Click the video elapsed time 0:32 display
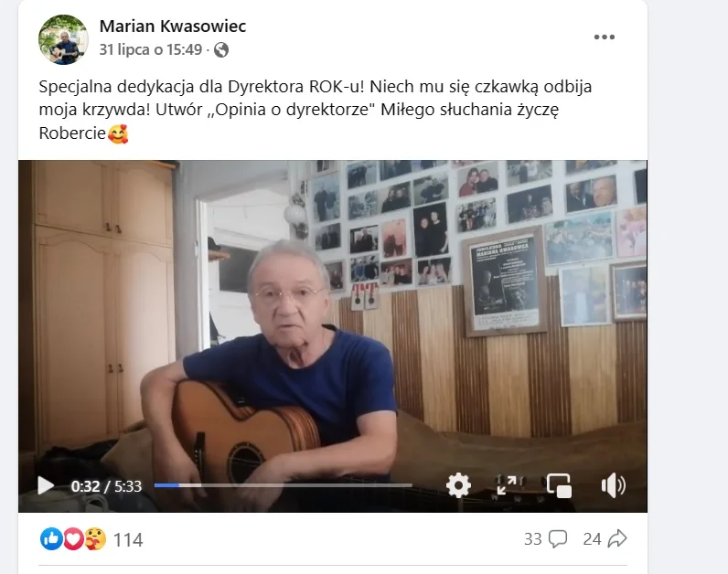This screenshot has height=574, width=728. (x=85, y=486)
